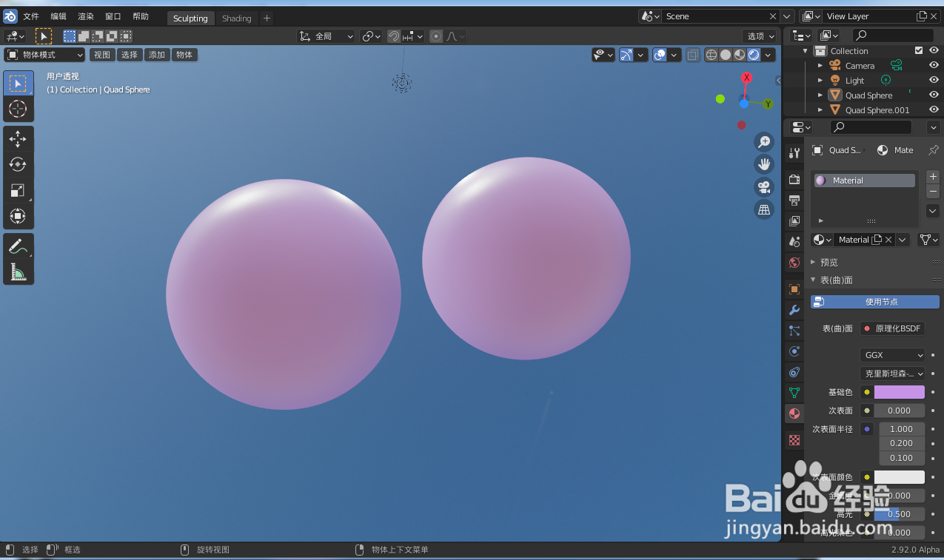Viewport: 944px width, 560px height.
Task: Collapse the Collection tree in outliner
Action: pyautogui.click(x=806, y=51)
